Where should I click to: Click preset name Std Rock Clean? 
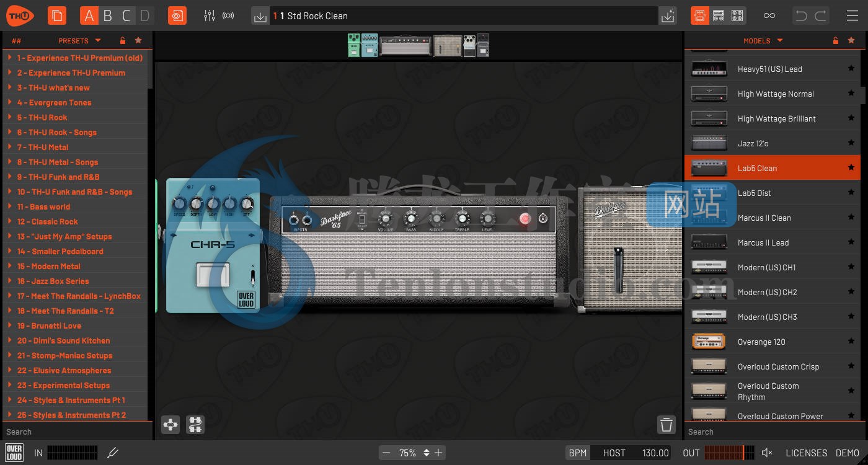tap(317, 16)
